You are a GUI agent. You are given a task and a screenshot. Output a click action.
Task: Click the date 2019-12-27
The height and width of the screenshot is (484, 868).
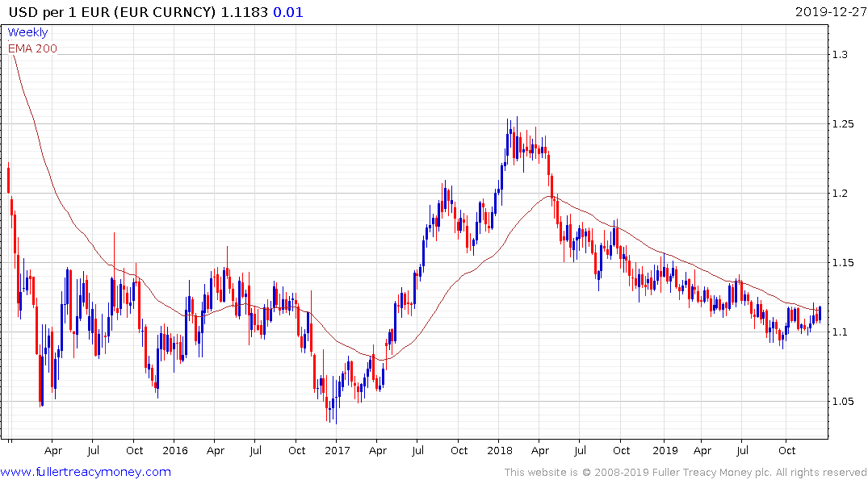(x=830, y=12)
